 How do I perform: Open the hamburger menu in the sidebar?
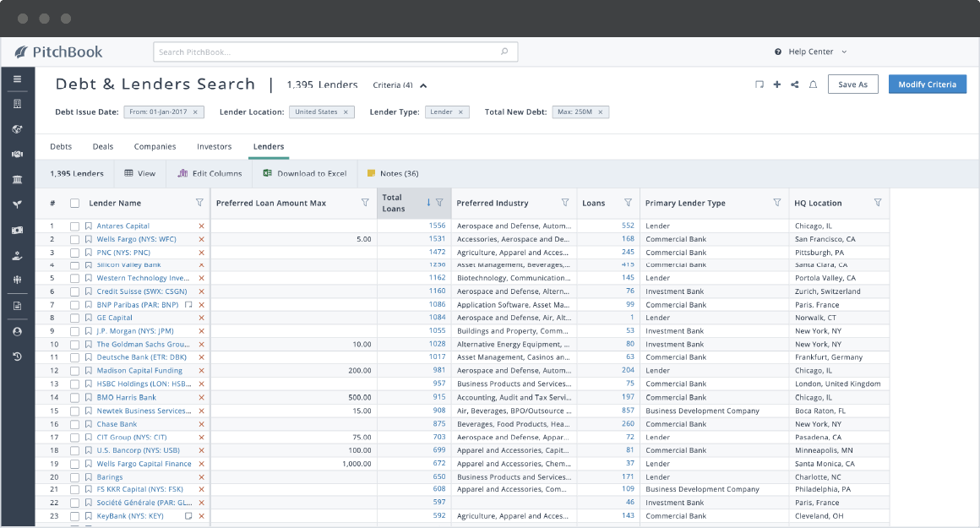click(17, 79)
